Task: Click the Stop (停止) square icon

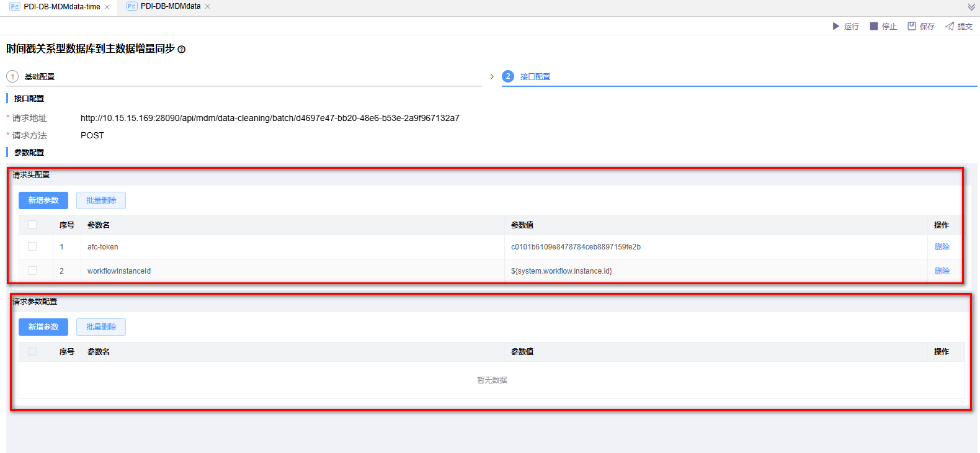Action: [874, 26]
